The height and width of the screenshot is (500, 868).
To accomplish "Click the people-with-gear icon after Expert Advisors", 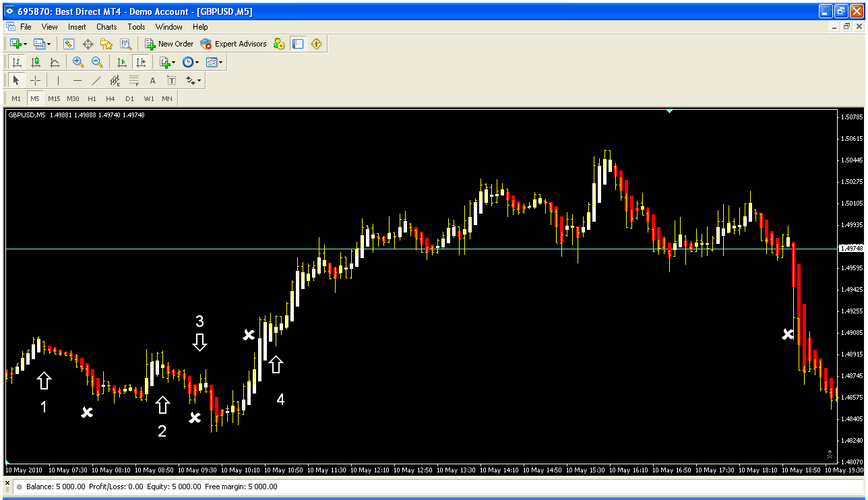I will 279,44.
